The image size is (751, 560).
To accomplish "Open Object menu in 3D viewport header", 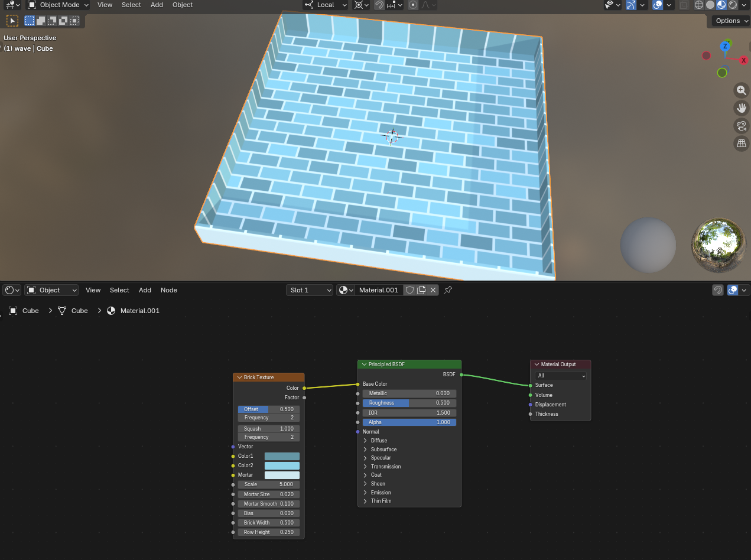I will pos(183,5).
